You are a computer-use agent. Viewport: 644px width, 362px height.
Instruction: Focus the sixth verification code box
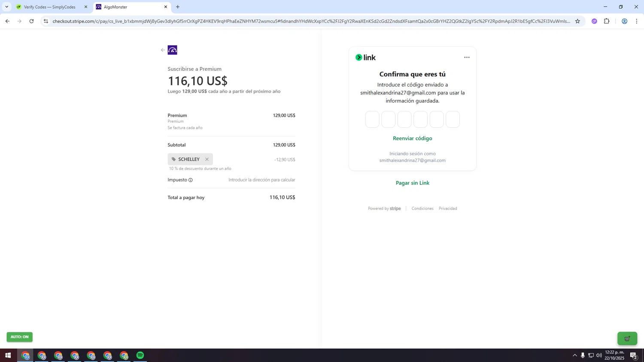453,119
